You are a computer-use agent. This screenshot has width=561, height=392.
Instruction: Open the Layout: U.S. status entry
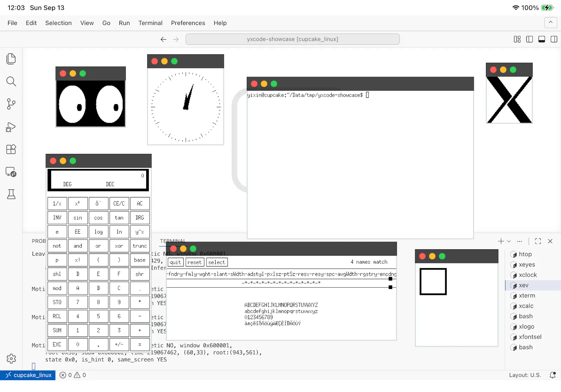tap(525, 375)
